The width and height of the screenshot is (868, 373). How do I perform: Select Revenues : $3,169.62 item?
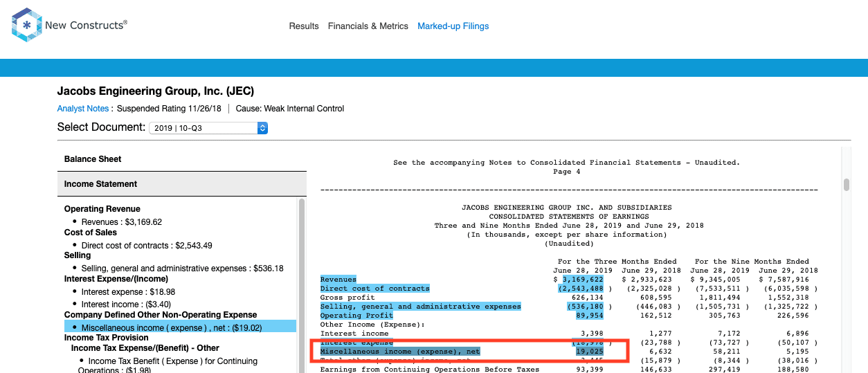[x=121, y=222]
